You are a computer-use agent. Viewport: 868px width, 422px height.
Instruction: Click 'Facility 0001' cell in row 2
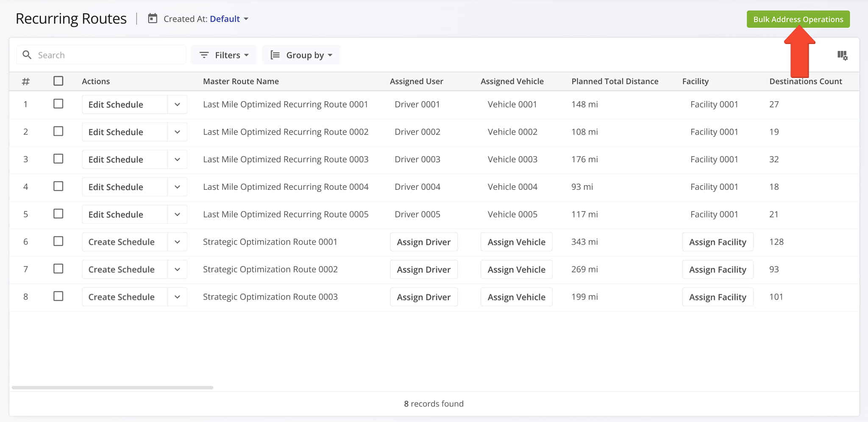(714, 132)
